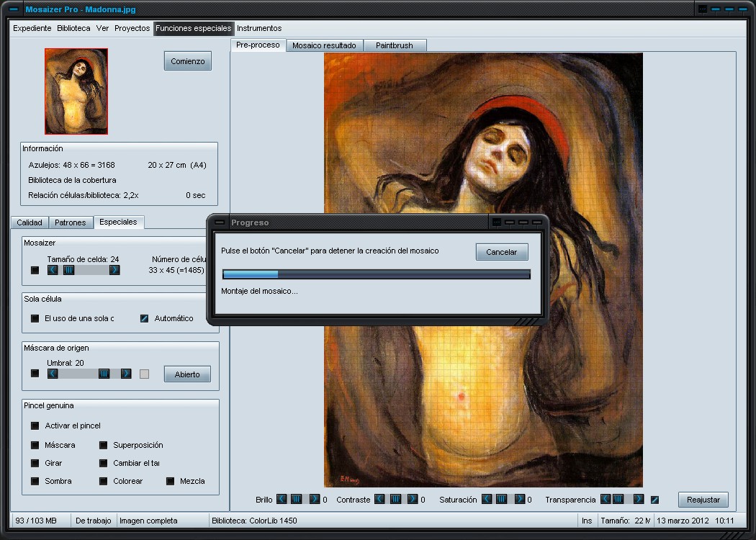This screenshot has width=756, height=540.
Task: Open the Biblioteca menu
Action: coord(73,28)
